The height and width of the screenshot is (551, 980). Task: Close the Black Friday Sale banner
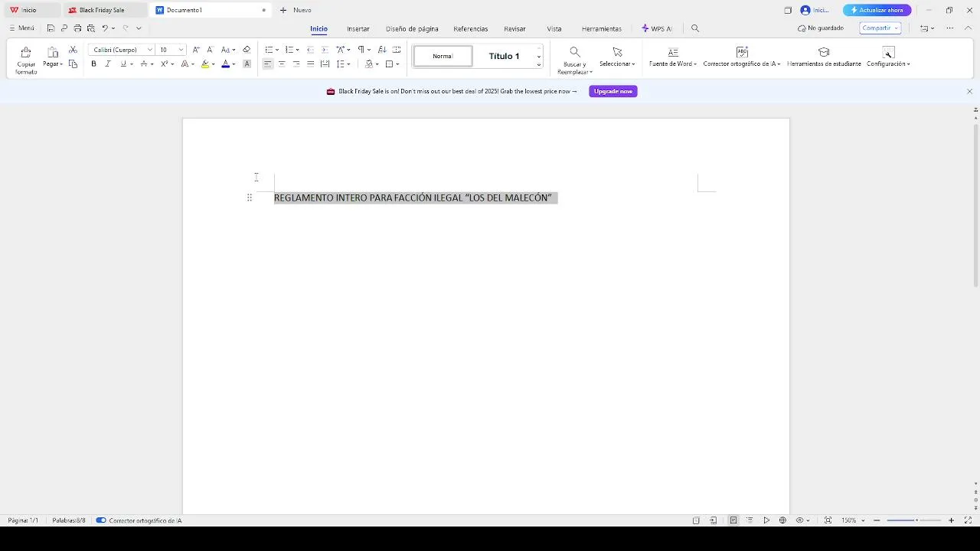pos(969,91)
